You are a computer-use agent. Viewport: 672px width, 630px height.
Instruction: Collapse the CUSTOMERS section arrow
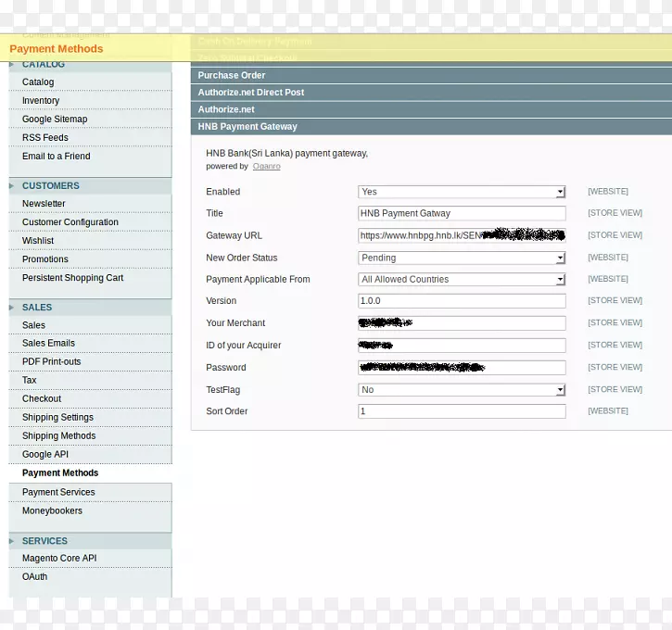click(13, 186)
